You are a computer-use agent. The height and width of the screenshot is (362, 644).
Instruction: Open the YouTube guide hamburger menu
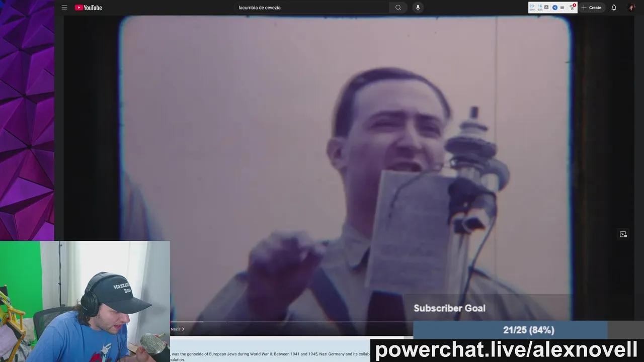tap(64, 8)
